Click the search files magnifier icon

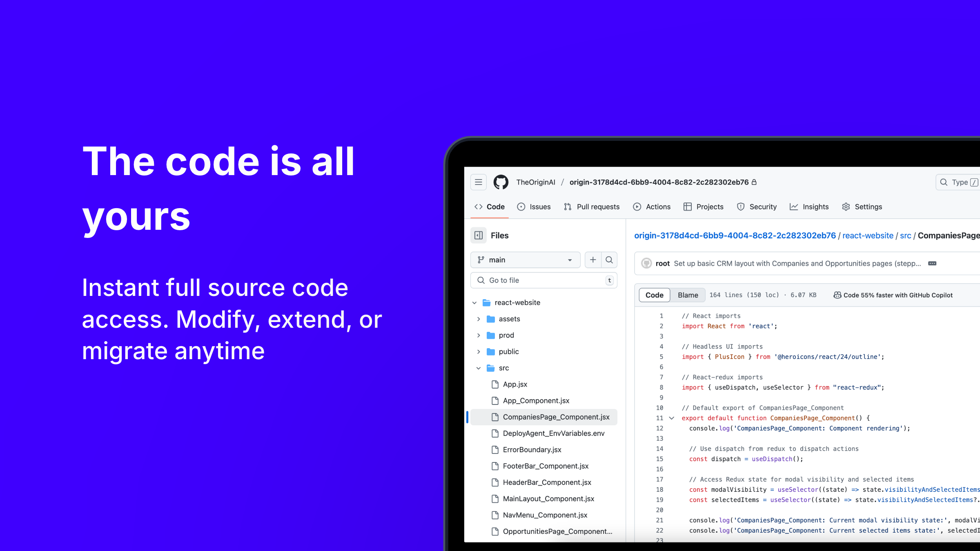pyautogui.click(x=609, y=260)
